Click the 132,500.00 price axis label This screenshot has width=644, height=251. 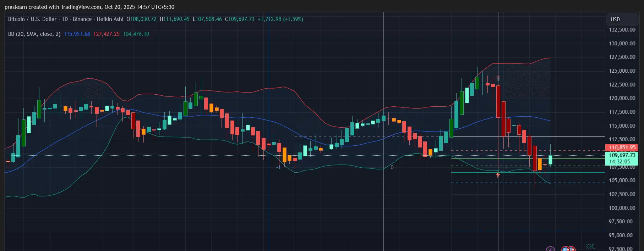tap(622, 30)
